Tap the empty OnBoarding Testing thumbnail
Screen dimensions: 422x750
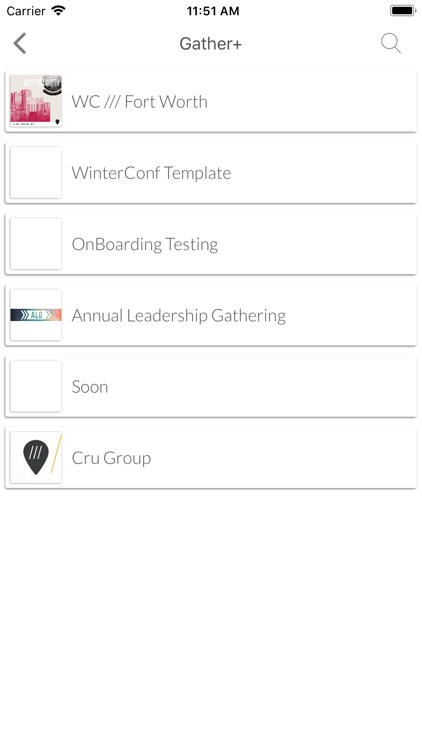[x=36, y=243]
